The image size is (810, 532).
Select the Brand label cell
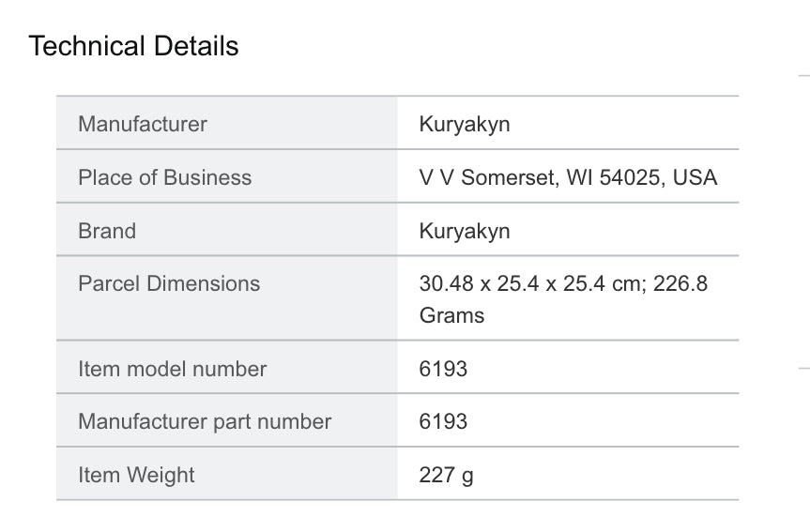pyautogui.click(x=107, y=231)
